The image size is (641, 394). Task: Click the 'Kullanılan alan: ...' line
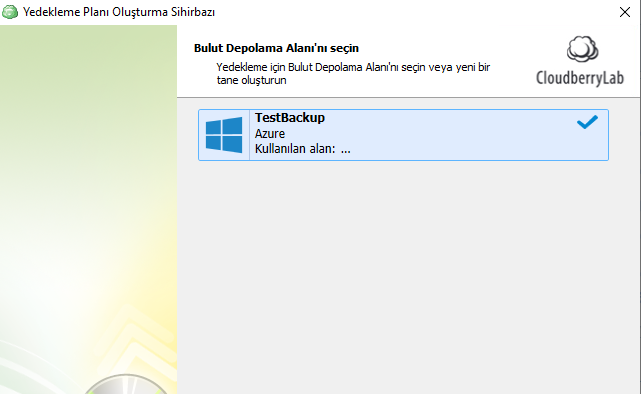coord(303,149)
